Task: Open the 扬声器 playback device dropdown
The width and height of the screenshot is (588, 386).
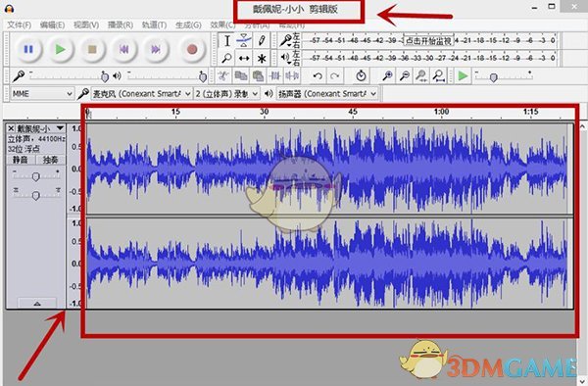Action: pos(326,94)
